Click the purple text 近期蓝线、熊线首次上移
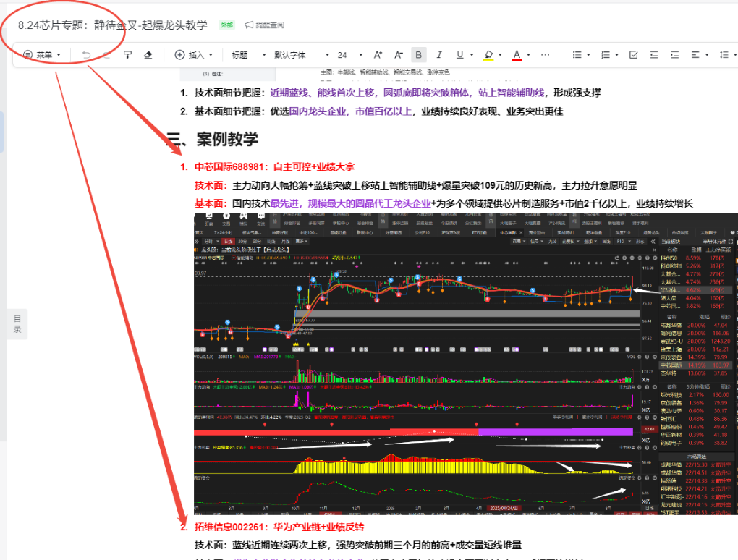The image size is (738, 560). point(322,93)
